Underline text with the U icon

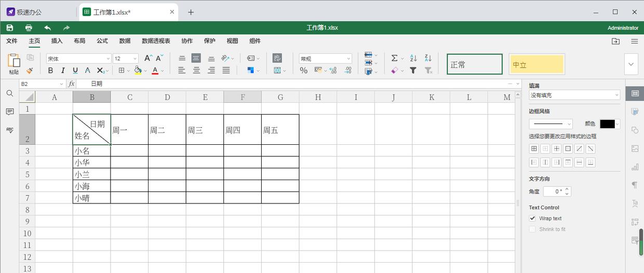[x=75, y=71]
